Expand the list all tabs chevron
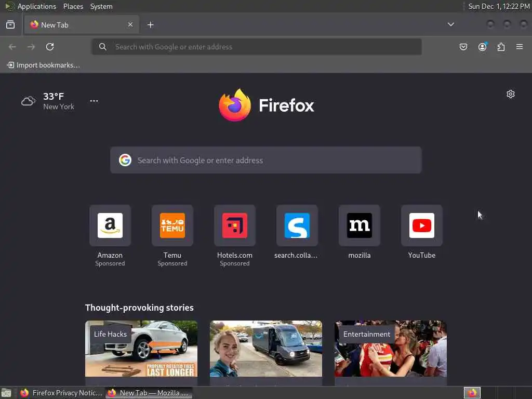This screenshot has width=532, height=399. pos(451,24)
